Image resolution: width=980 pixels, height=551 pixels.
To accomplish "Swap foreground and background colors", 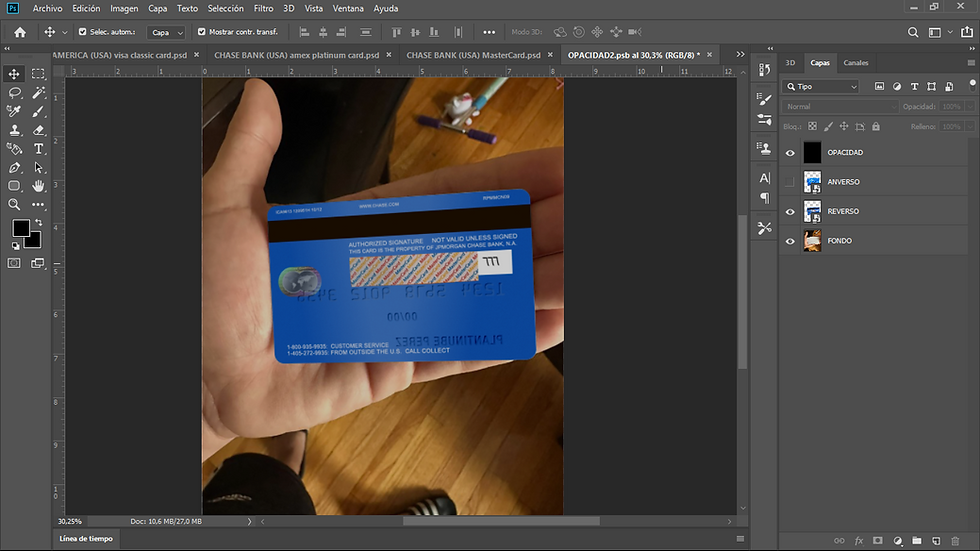I will point(39,222).
